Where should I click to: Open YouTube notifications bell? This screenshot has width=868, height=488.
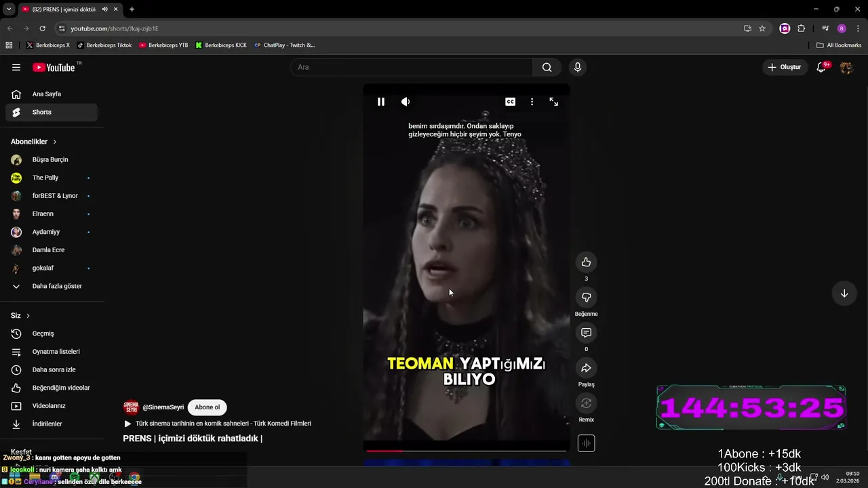[821, 67]
